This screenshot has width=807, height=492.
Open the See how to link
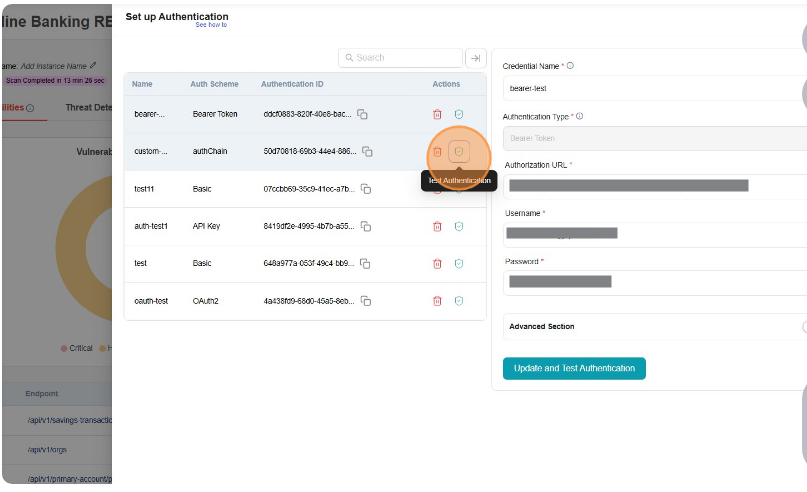(x=211, y=25)
